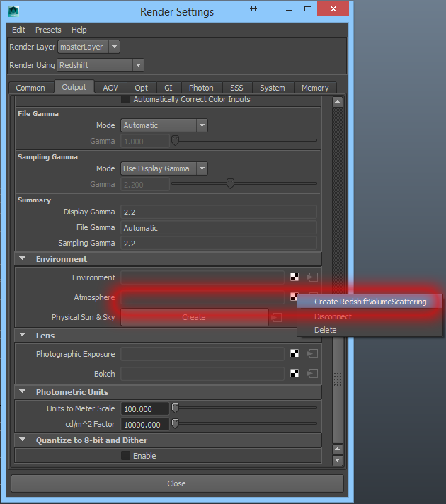
Task: Click the Bokeh input connection arrow icon
Action: pyautogui.click(x=312, y=373)
